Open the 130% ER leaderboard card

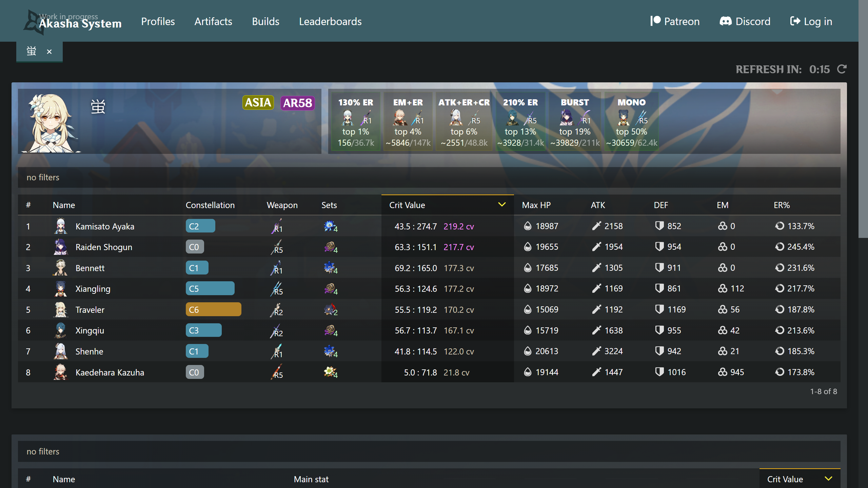(356, 122)
